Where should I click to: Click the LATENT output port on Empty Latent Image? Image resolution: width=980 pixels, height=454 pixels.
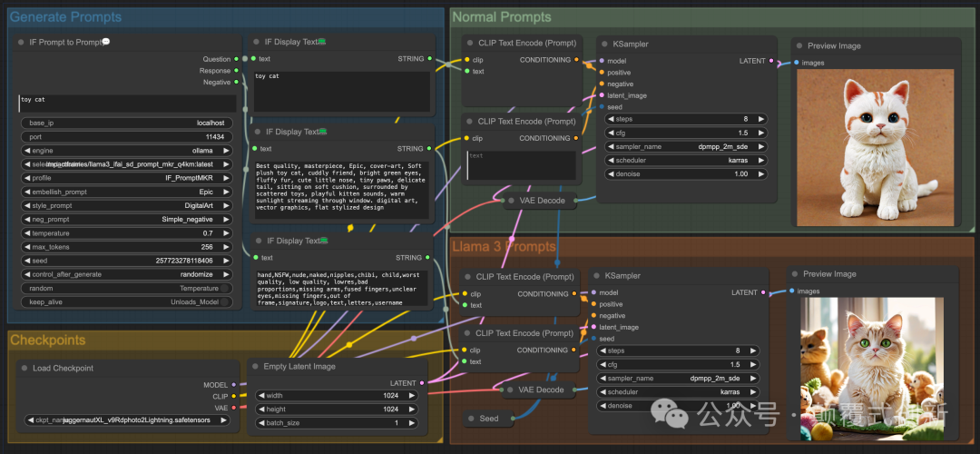pyautogui.click(x=423, y=382)
